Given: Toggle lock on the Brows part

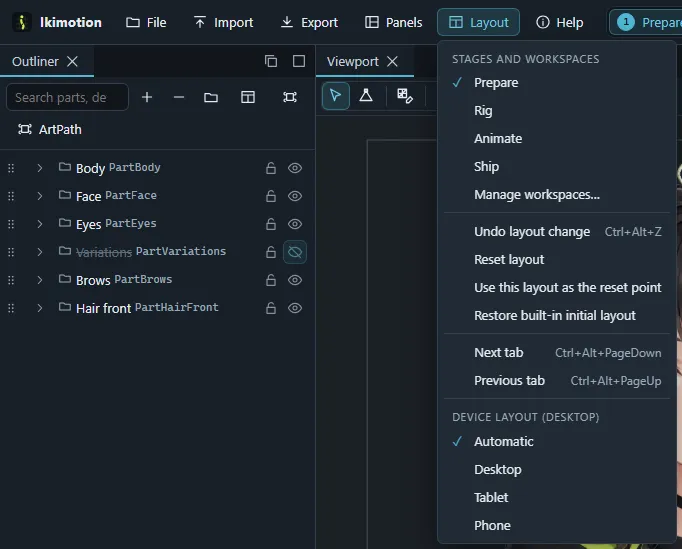Looking at the screenshot, I should click(271, 280).
